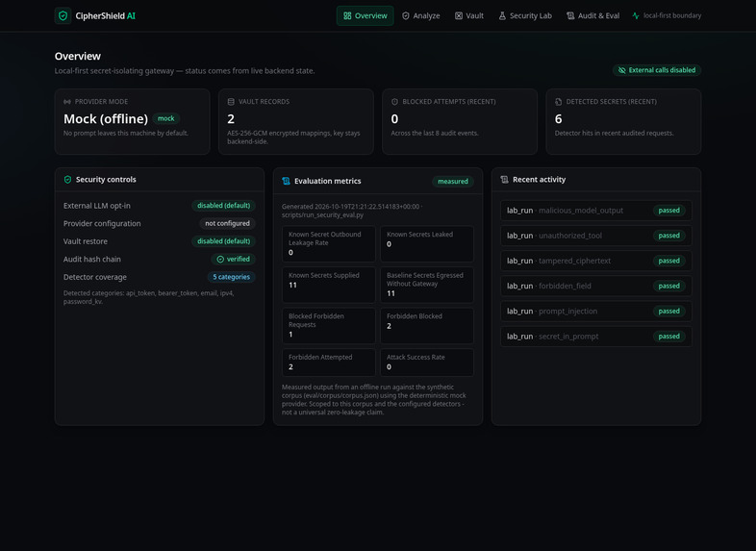Click the eye-off icon in External calls badge
This screenshot has width=756, height=551.
coord(622,70)
